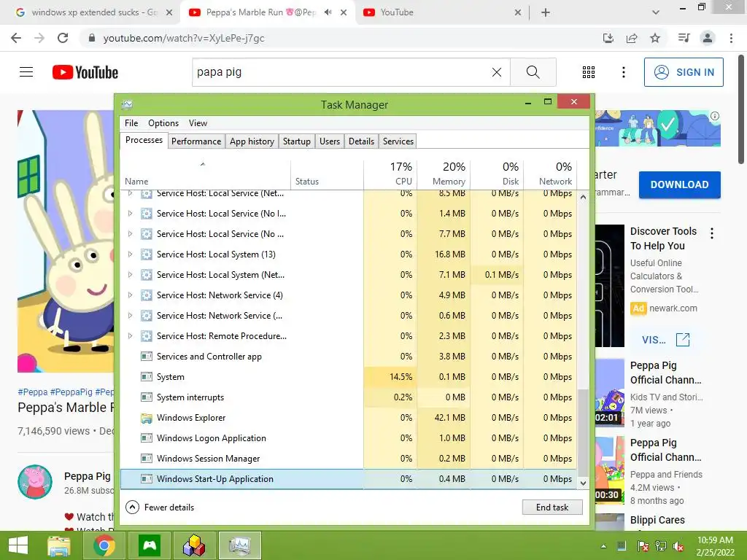Open the Chrome three-dot menu
The image size is (747, 560).
tap(731, 38)
